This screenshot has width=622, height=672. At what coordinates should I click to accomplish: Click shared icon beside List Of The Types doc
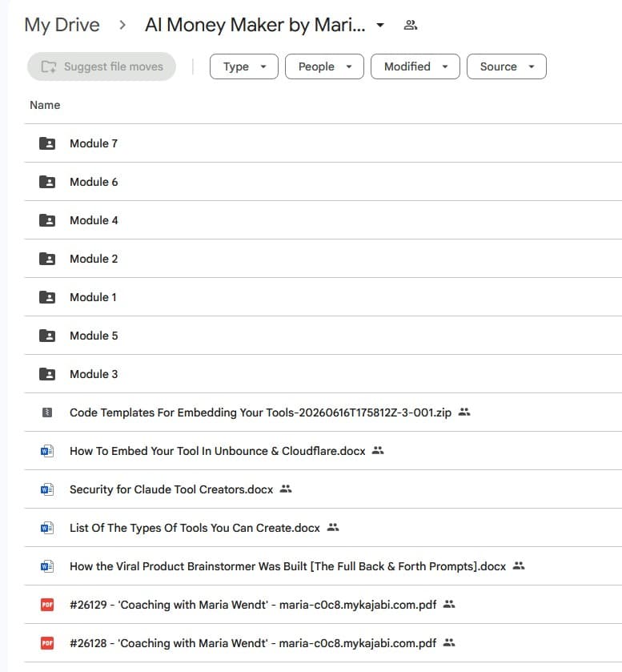tap(333, 527)
